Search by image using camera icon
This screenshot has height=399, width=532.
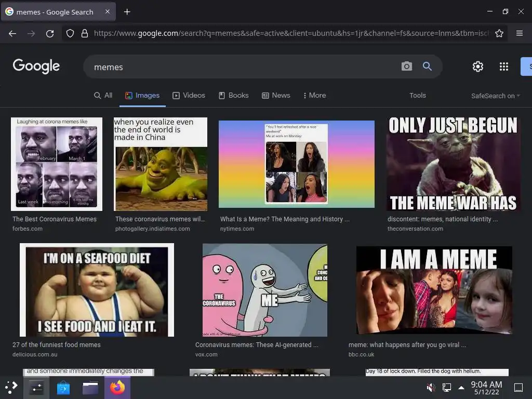pyautogui.click(x=406, y=66)
